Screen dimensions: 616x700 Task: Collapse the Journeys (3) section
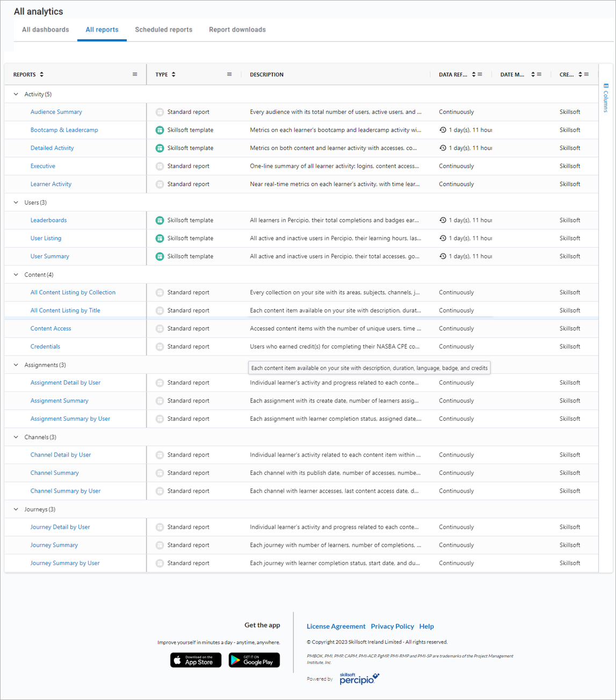pos(16,509)
